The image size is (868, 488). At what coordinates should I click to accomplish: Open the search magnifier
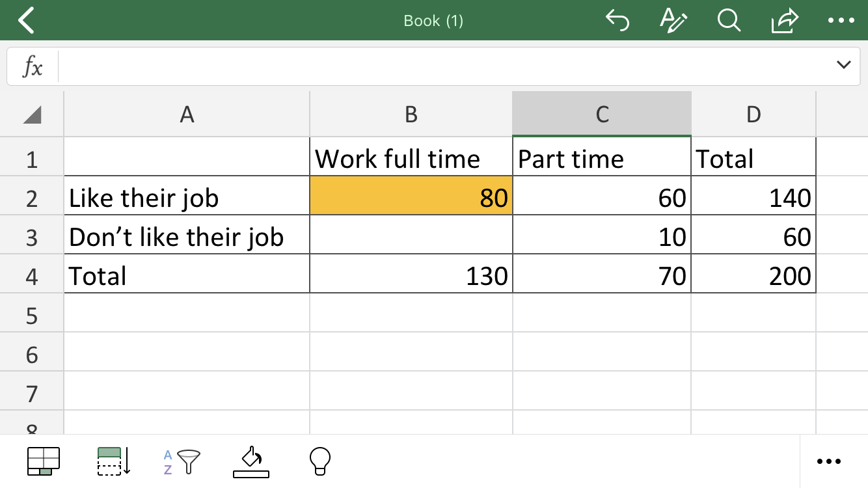729,21
